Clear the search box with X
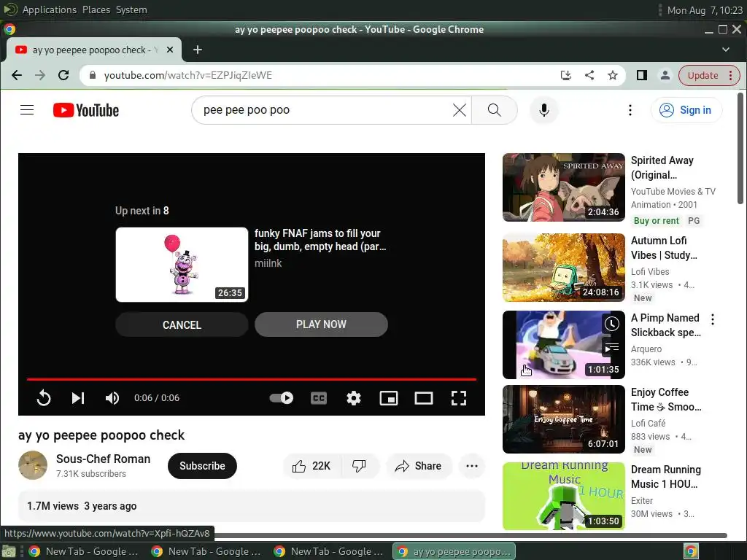Viewport: 747px width, 560px height. click(x=460, y=110)
